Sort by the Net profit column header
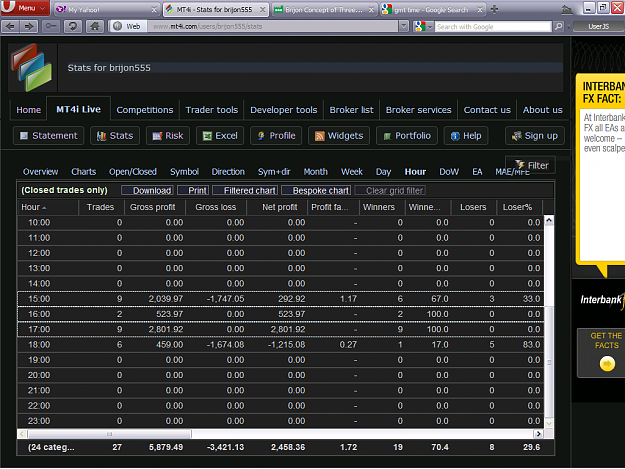 (277, 207)
